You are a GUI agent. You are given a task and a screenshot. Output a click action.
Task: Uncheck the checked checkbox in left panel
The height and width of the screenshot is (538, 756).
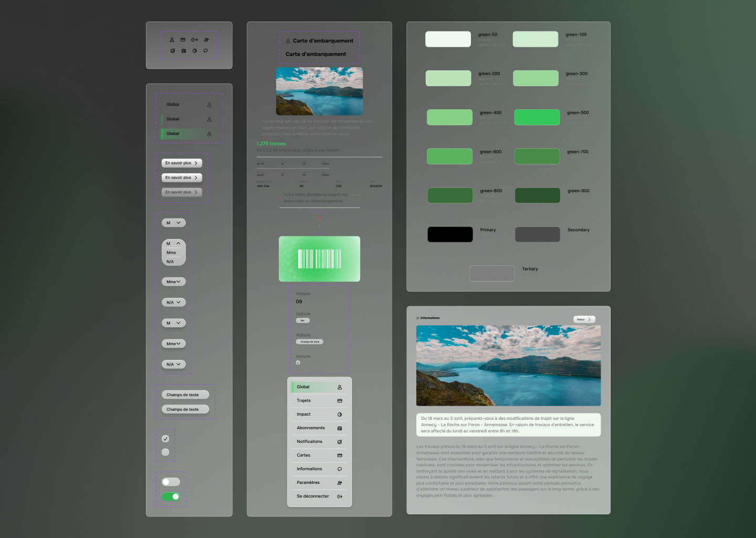[165, 439]
